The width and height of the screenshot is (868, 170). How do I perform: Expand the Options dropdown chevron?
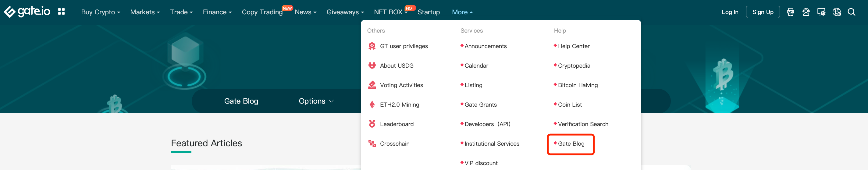coord(331,101)
